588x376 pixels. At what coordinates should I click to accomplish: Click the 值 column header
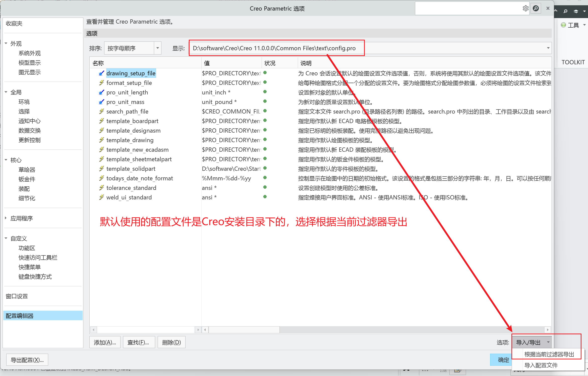231,63
